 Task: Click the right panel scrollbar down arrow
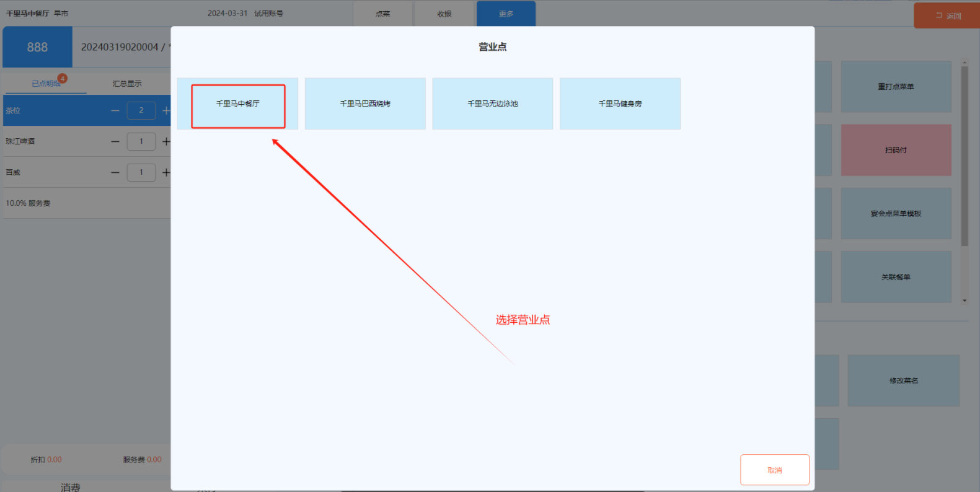tap(965, 301)
